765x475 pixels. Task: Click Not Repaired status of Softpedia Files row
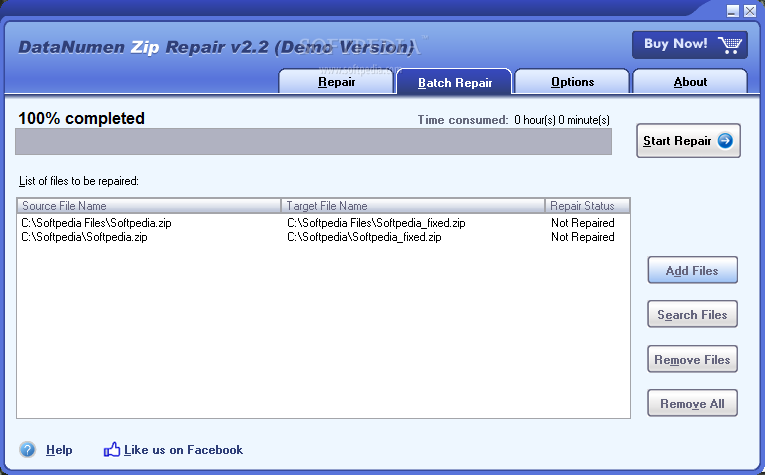pos(583,223)
